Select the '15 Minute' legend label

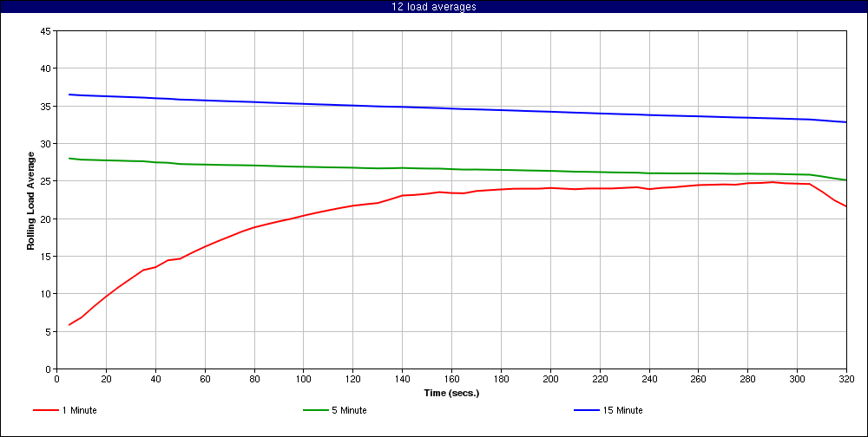(622, 410)
